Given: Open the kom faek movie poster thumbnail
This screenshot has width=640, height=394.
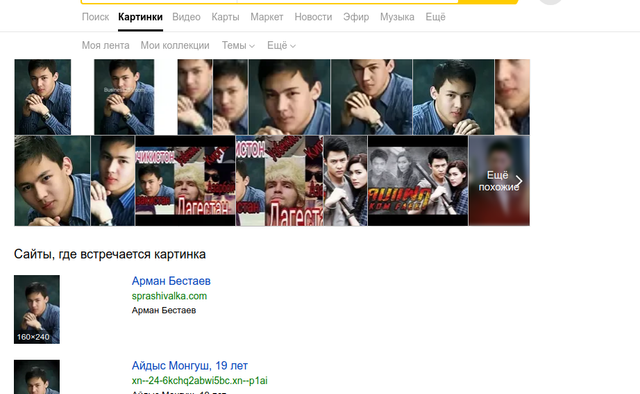Looking at the screenshot, I should pyautogui.click(x=418, y=181).
